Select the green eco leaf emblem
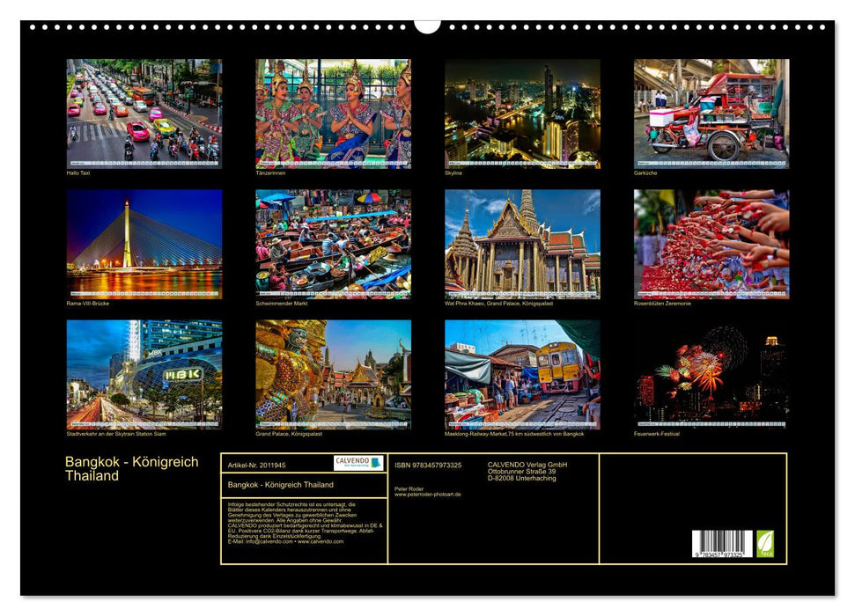This screenshot has height=616, width=855. pos(767,544)
